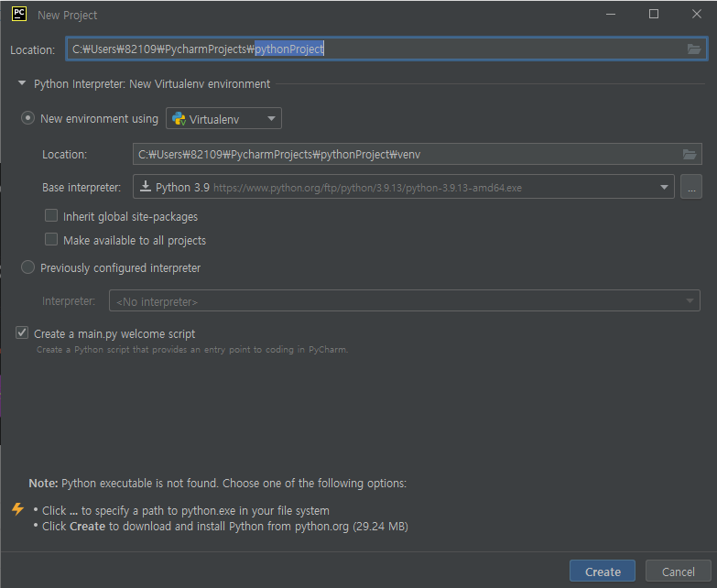Image resolution: width=717 pixels, height=588 pixels.
Task: Click the Python 3.9 download URL text
Action: 367,188
